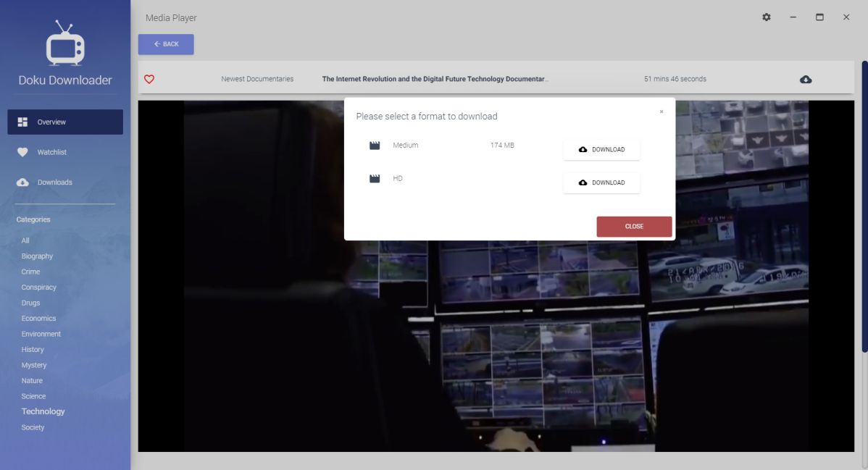Open the Overview page in sidebar

[x=65, y=122]
